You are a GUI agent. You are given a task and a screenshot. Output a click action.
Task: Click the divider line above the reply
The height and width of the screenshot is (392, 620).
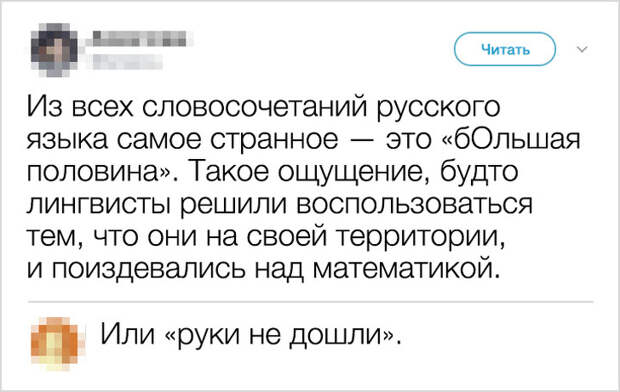coord(310,302)
